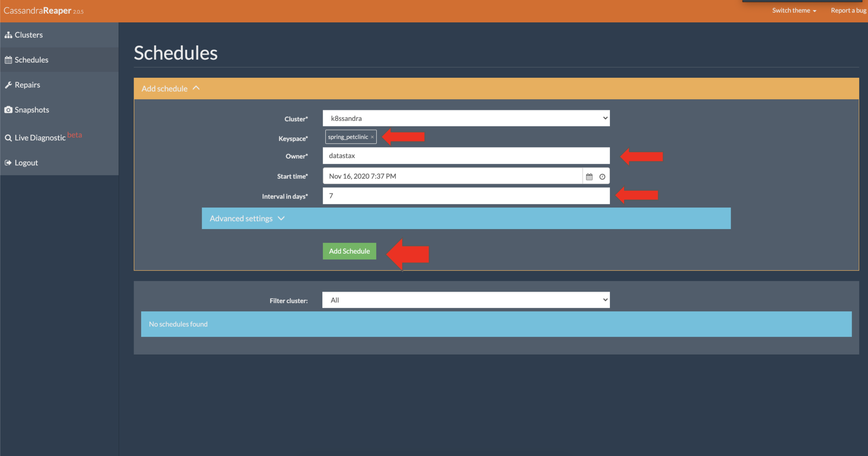This screenshot has width=868, height=456.
Task: Click the Switch theme menu item
Action: pos(793,11)
